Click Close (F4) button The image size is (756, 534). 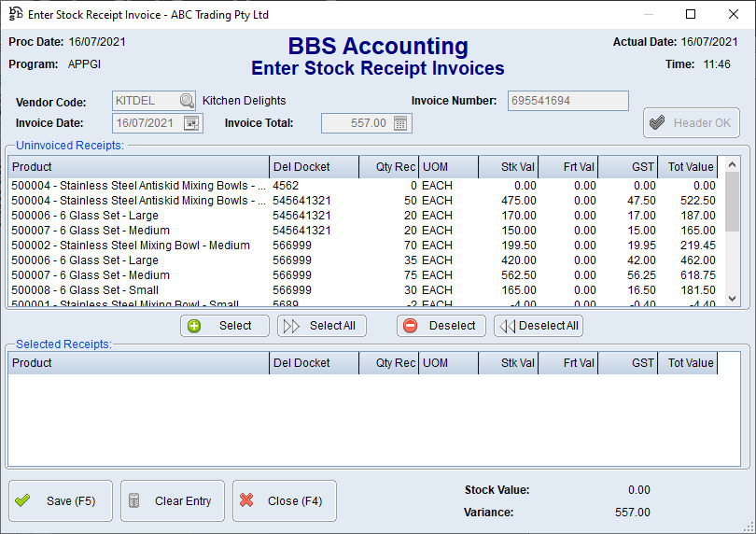(284, 501)
